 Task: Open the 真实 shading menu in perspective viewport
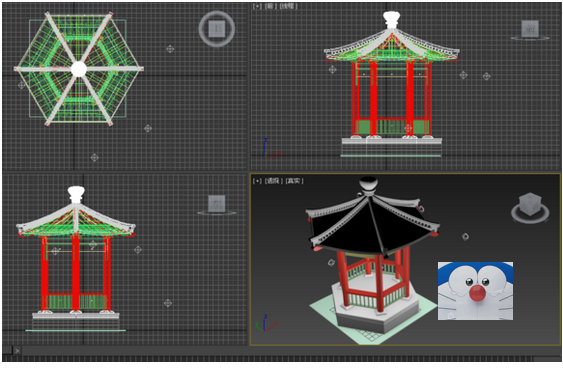tap(294, 181)
